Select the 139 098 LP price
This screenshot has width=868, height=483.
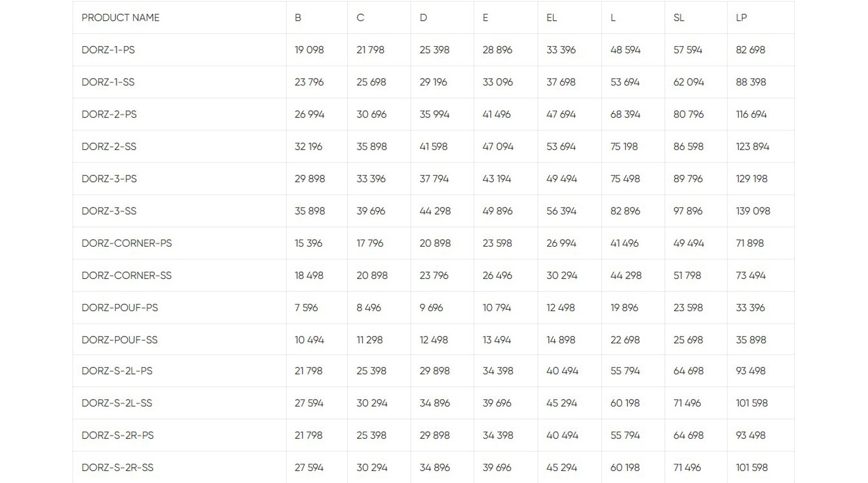[753, 211]
